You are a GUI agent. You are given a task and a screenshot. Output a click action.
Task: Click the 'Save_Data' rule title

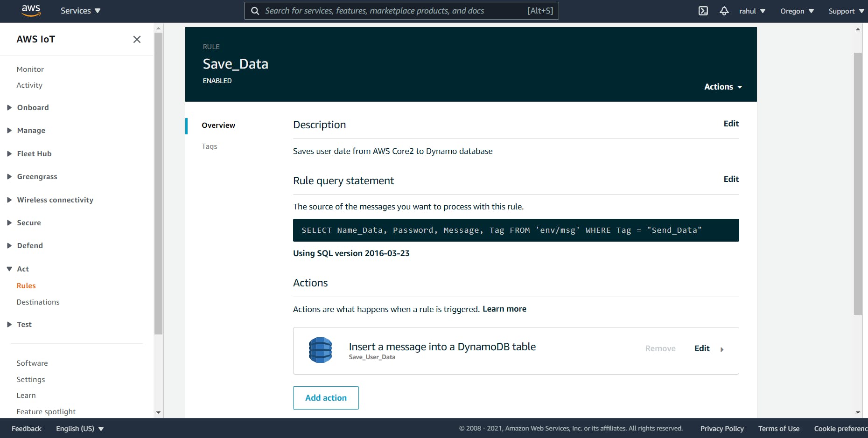[x=235, y=64]
